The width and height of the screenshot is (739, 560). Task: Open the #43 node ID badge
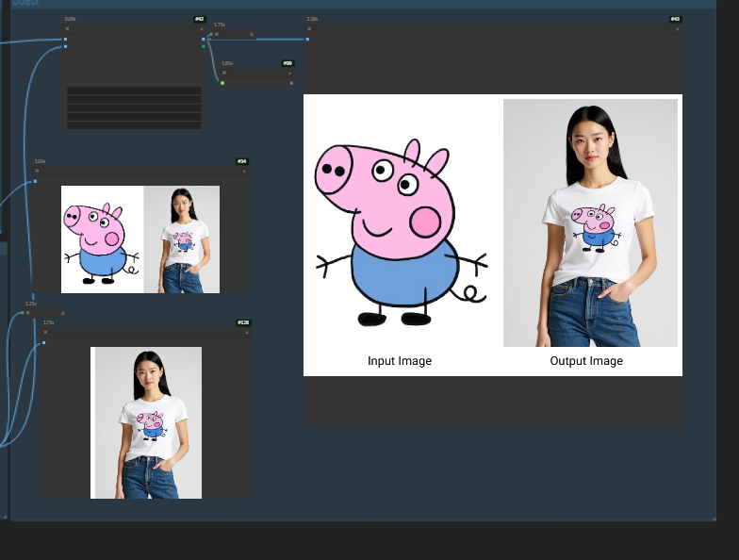click(x=675, y=19)
